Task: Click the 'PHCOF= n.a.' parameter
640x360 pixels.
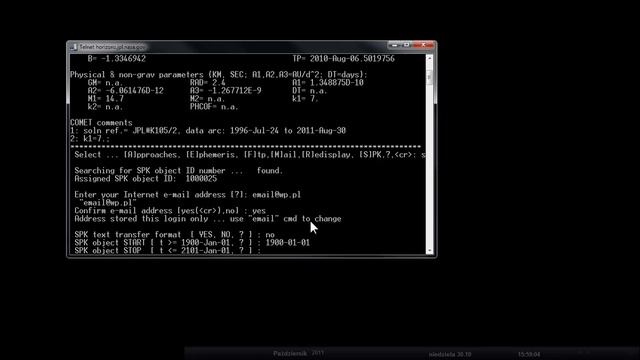Action: pos(214,107)
